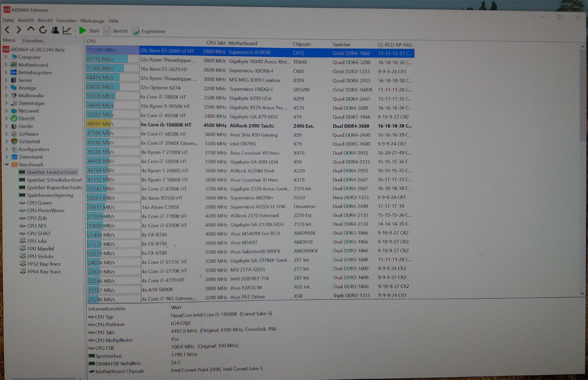The height and width of the screenshot is (380, 588).
Task: Open the graph chart icon in toolbar
Action: pos(67,30)
